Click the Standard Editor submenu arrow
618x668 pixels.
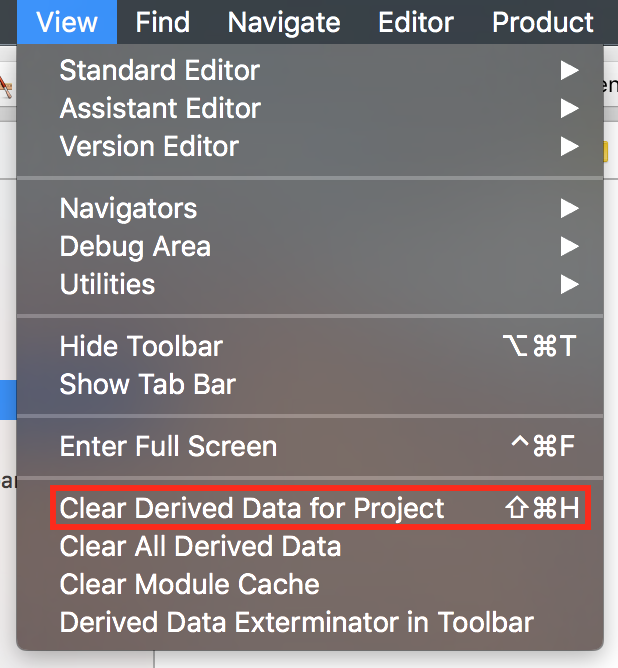569,71
